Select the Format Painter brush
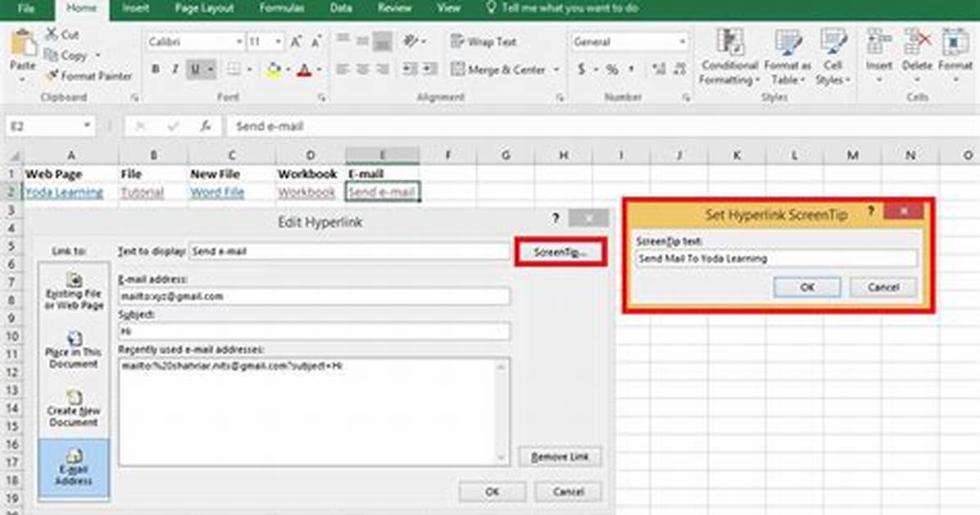Screen dimensions: 980x515 (51, 75)
